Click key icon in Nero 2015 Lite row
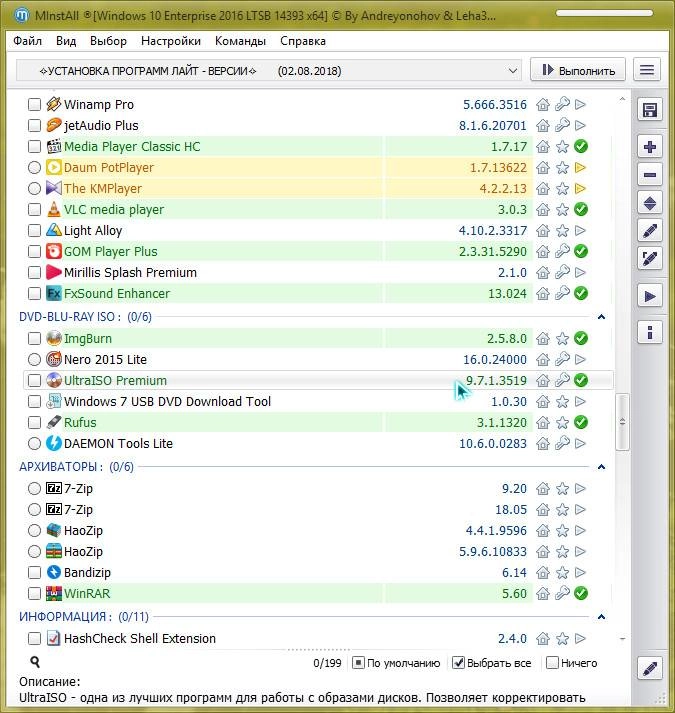The image size is (675, 713). pyautogui.click(x=562, y=359)
